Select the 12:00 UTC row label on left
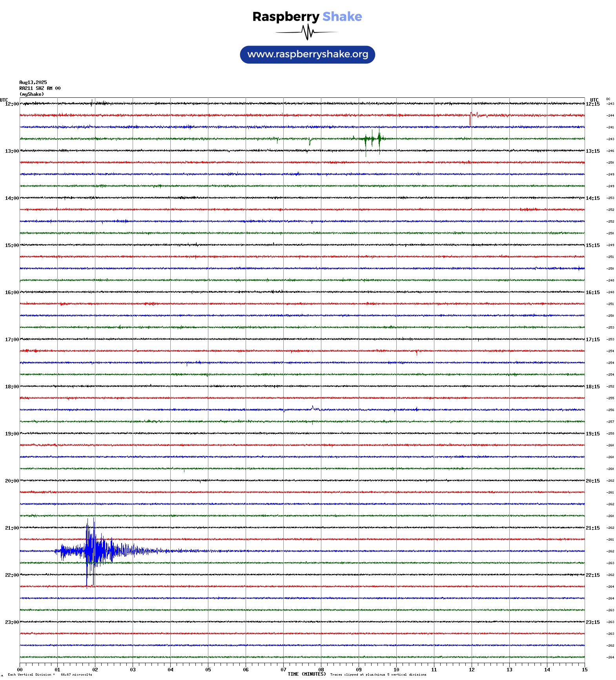Image resolution: width=616 pixels, height=680 pixels. [x=12, y=104]
